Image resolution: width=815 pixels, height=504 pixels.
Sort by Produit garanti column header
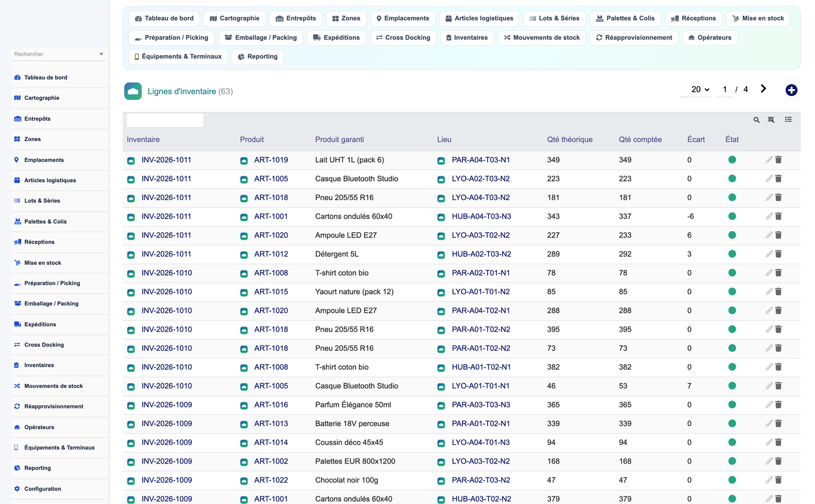click(x=340, y=140)
